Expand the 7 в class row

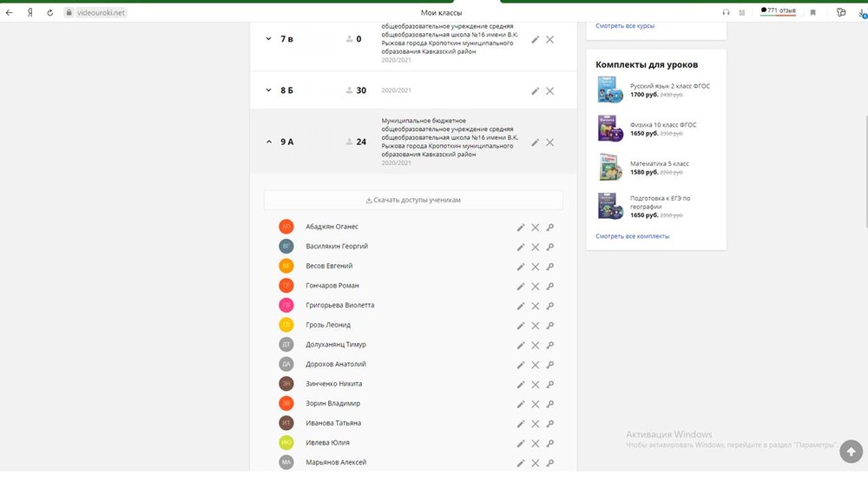pyautogui.click(x=269, y=39)
